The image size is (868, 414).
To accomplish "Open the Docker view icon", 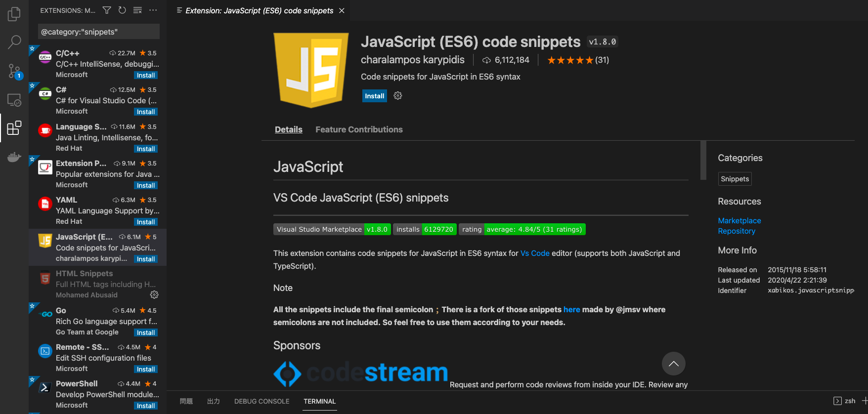I will click(x=14, y=157).
